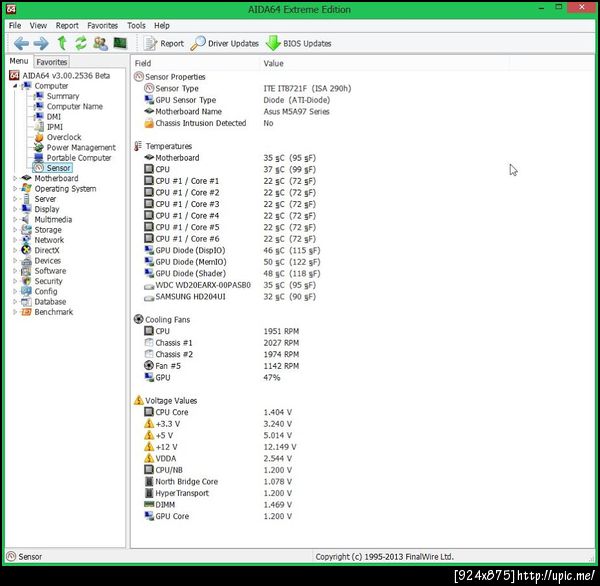Open the green monitor diagnostics icon
Image resolution: width=600 pixels, height=586 pixels.
[x=120, y=43]
